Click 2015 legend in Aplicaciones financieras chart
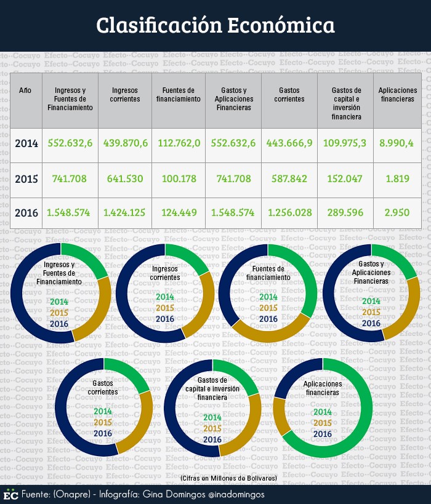This screenshot has width=431, height=504. [x=323, y=423]
